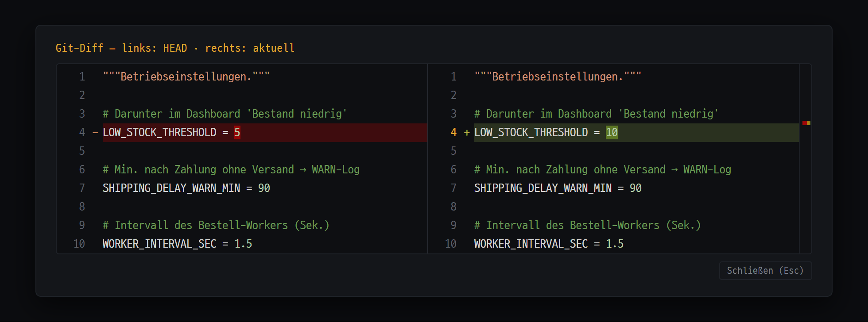
Task: Click the docstring 'Betriebseinstellungen.' in the left pane
Action: pyautogui.click(x=186, y=77)
